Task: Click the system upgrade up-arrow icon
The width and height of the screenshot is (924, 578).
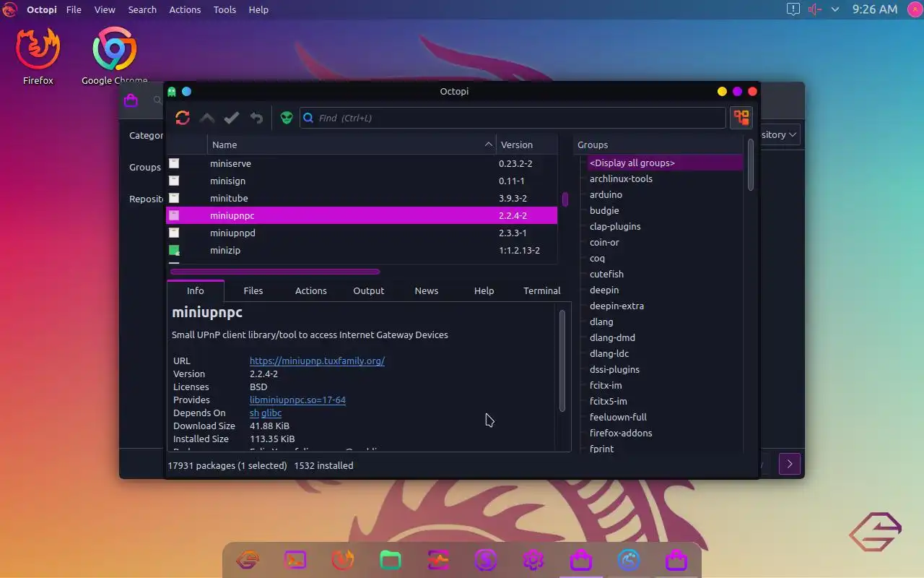Action: click(207, 118)
